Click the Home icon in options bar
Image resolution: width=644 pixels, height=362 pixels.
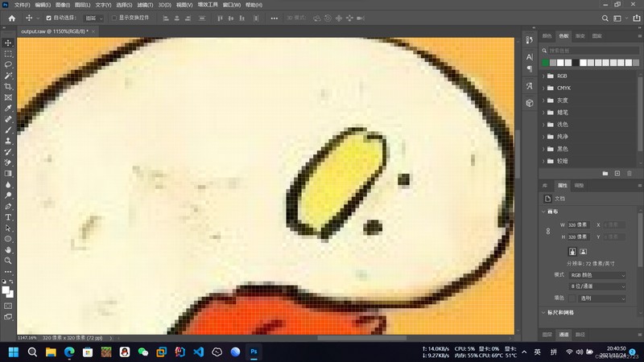pyautogui.click(x=12, y=18)
